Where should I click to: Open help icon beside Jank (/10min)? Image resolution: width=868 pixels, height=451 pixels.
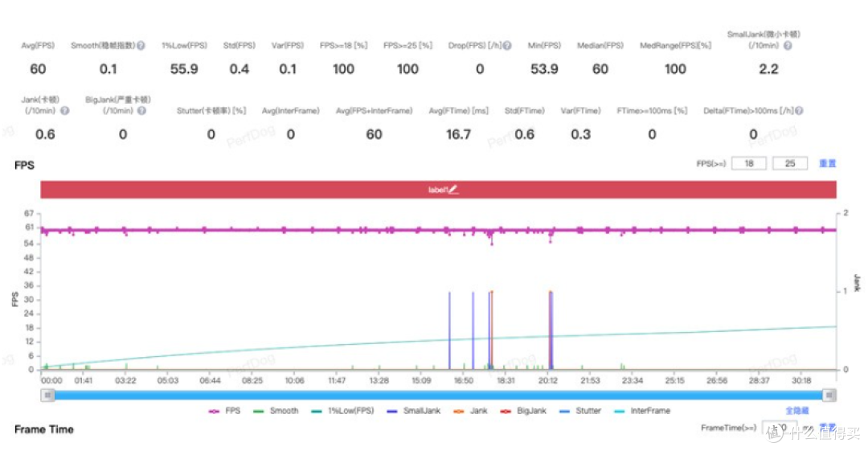tap(65, 111)
